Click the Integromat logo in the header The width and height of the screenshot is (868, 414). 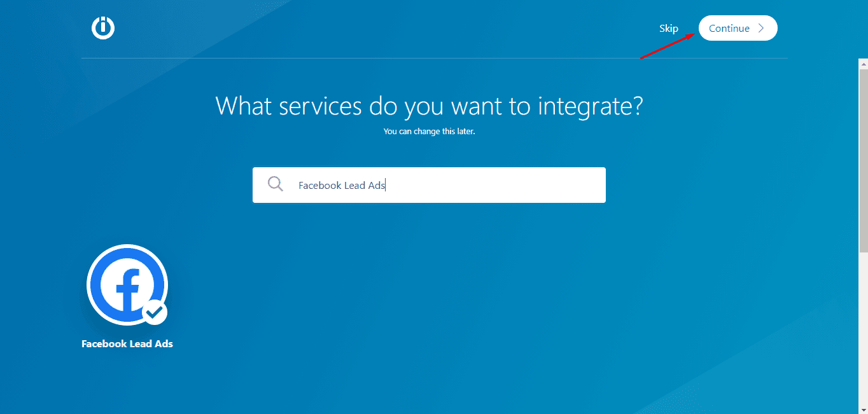[x=103, y=28]
